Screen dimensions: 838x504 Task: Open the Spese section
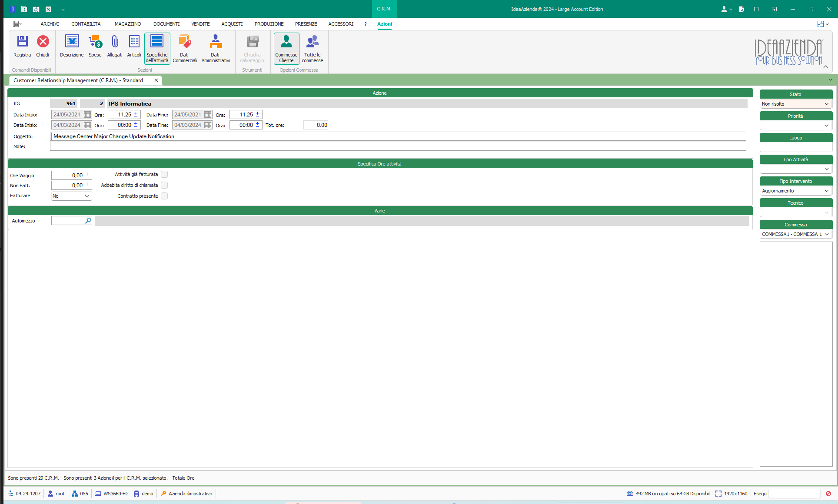click(x=95, y=46)
